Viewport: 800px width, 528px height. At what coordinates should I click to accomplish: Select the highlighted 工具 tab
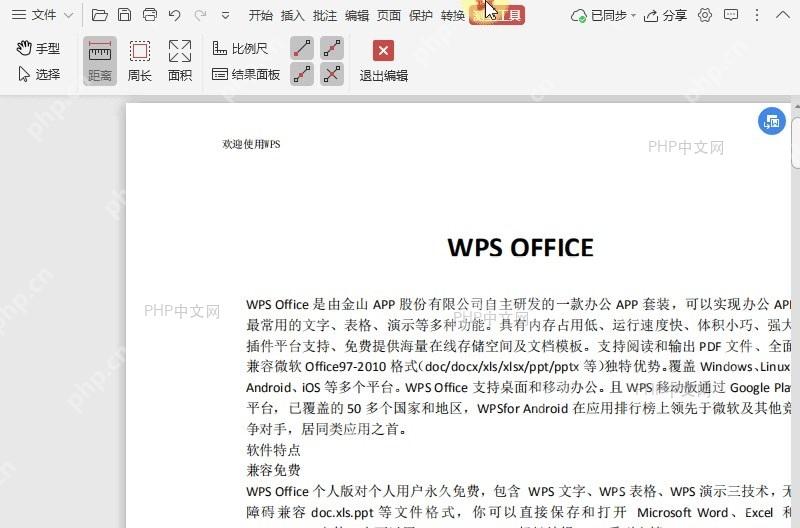click(497, 15)
